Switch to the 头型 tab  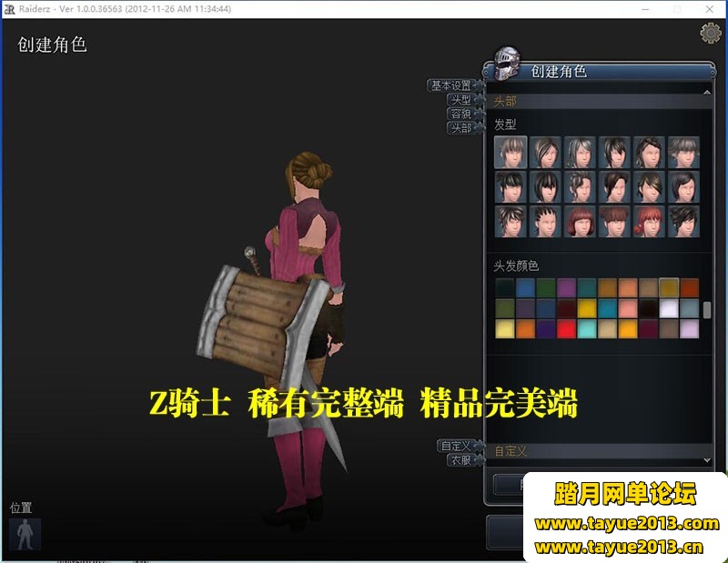[460, 100]
